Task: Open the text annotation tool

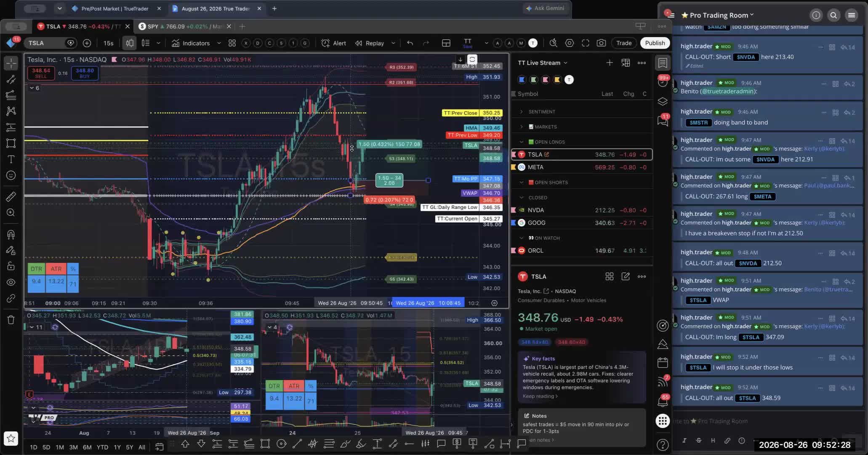Action: tap(11, 159)
